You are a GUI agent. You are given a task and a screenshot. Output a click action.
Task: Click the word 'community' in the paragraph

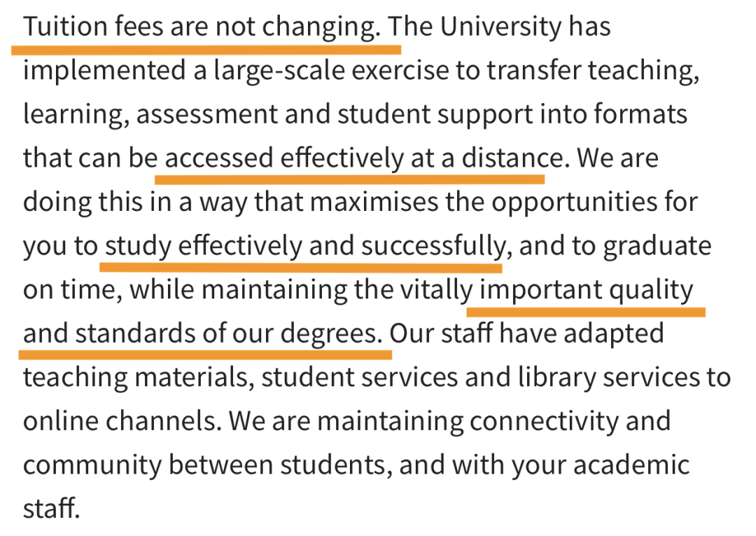92,466
